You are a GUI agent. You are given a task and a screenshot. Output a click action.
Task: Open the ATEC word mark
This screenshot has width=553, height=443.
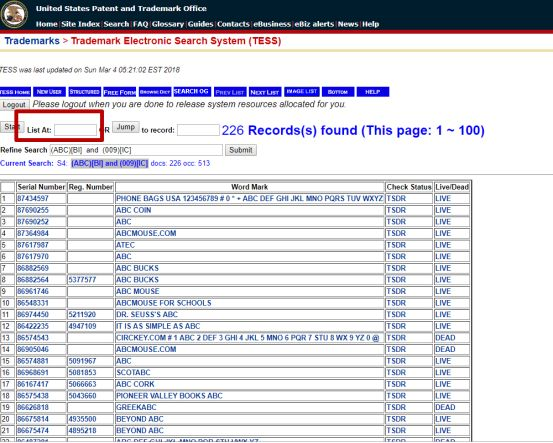126,245
